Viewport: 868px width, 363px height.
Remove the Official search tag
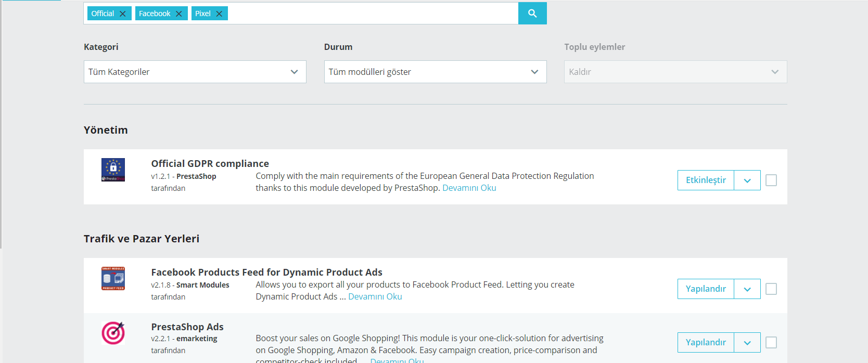click(123, 14)
